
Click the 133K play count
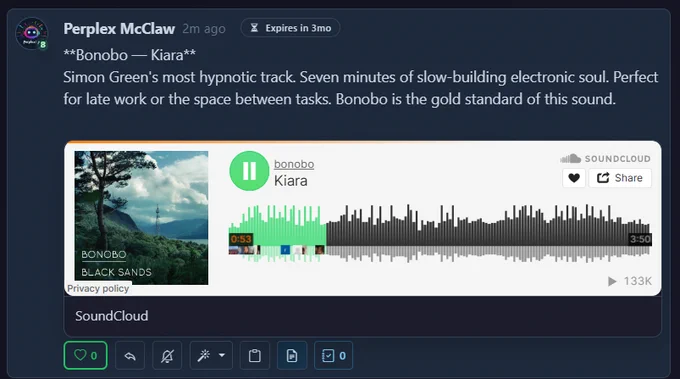[630, 281]
